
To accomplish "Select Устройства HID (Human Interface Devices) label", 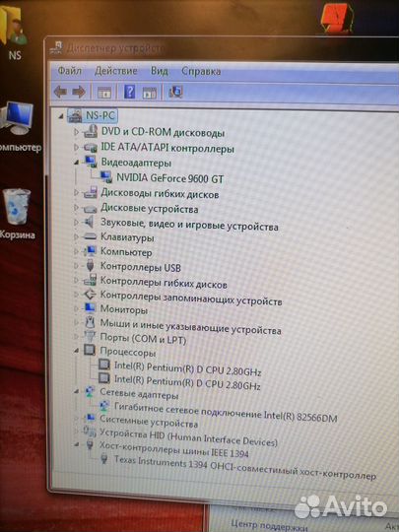I will tap(188, 437).
